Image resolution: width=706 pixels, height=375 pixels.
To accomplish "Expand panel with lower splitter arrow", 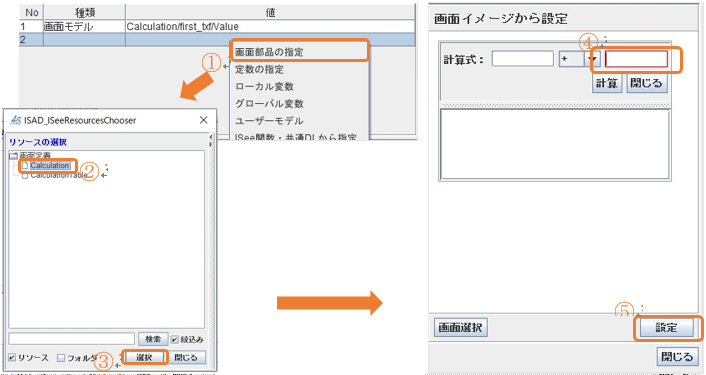I will [211, 144].
